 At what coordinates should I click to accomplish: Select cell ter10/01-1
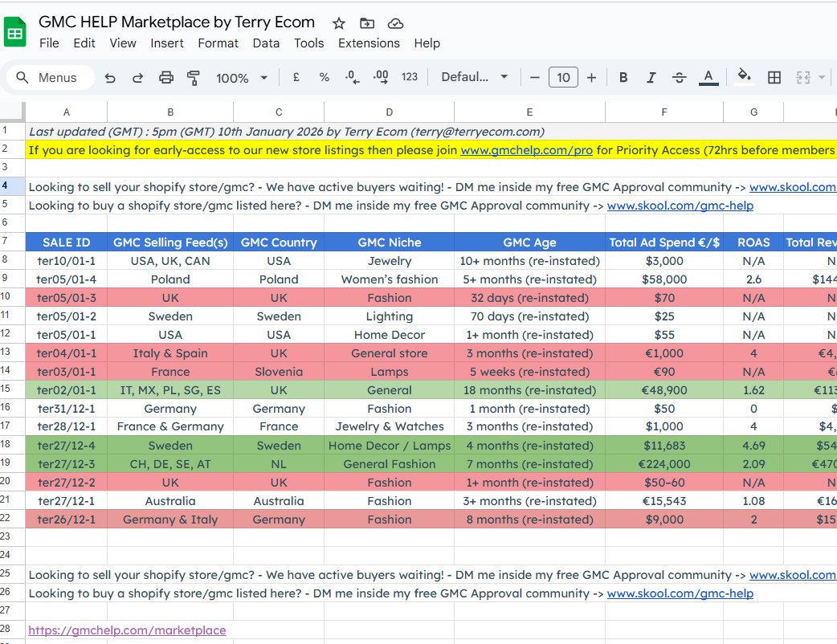pos(66,261)
